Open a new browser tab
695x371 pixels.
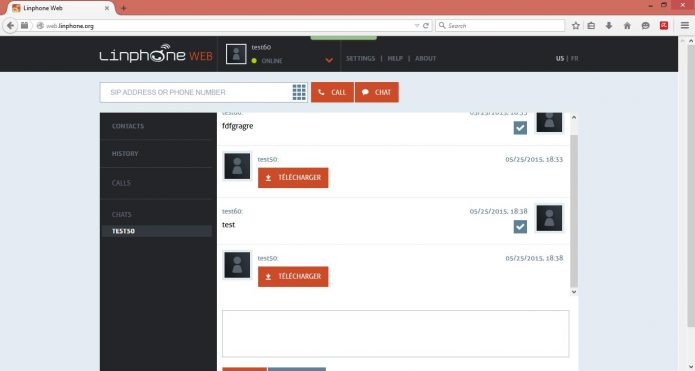pyautogui.click(x=124, y=8)
